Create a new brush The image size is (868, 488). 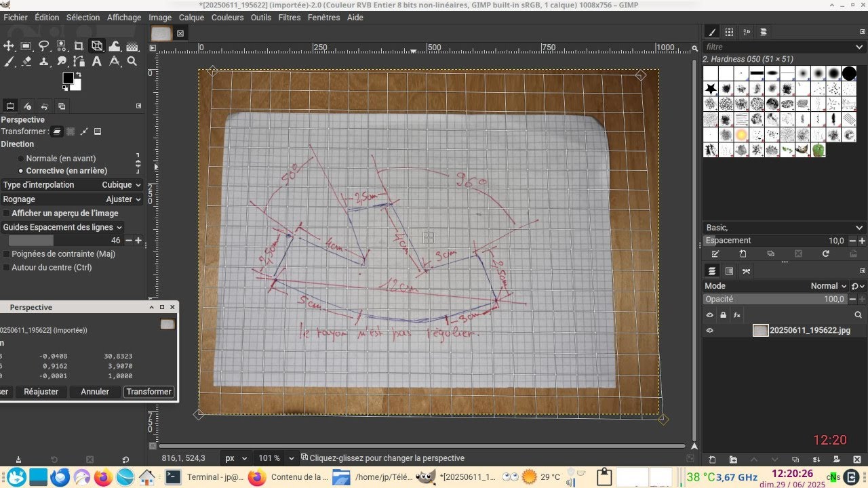point(743,253)
